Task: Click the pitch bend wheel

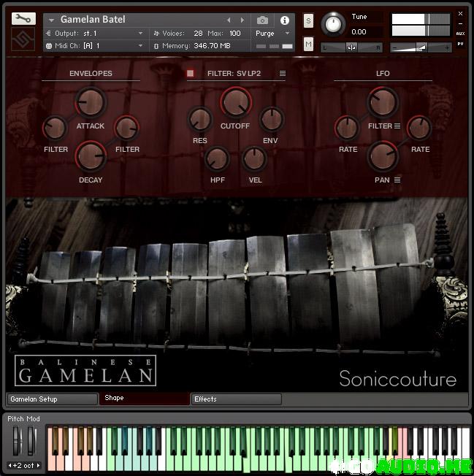Action: [x=16, y=441]
